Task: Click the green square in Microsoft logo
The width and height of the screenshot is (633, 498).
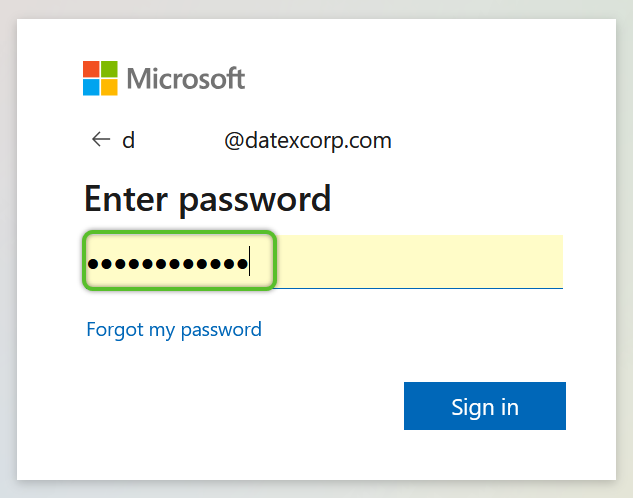Action: coord(109,69)
